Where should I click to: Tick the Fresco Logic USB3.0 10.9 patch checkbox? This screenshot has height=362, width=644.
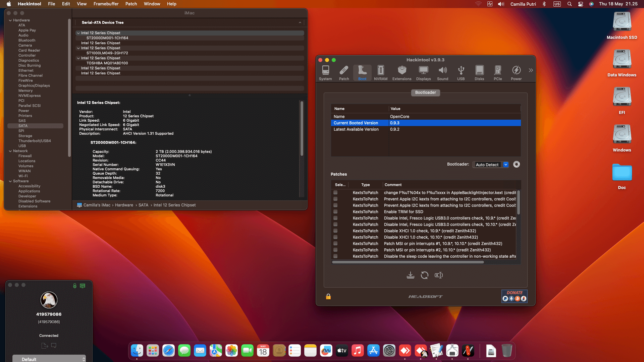pyautogui.click(x=335, y=218)
